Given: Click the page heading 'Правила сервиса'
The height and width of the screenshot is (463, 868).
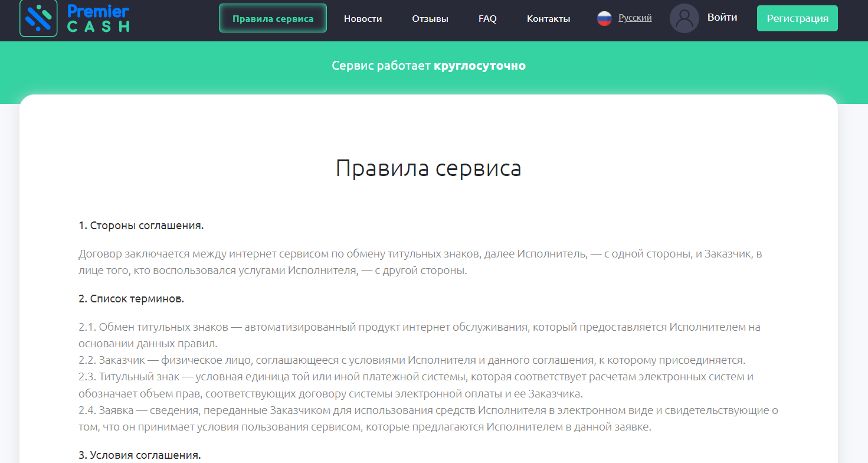Looking at the screenshot, I should click(428, 168).
